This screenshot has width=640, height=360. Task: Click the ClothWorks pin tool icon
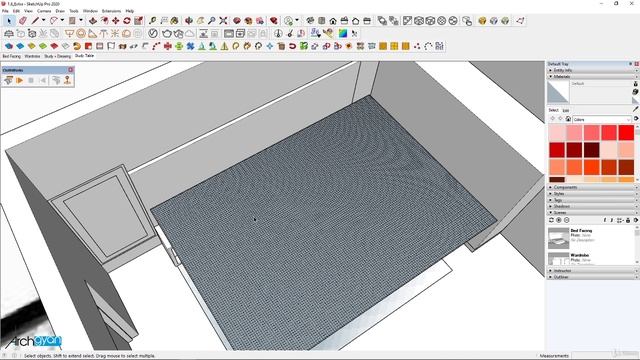pos(67,80)
